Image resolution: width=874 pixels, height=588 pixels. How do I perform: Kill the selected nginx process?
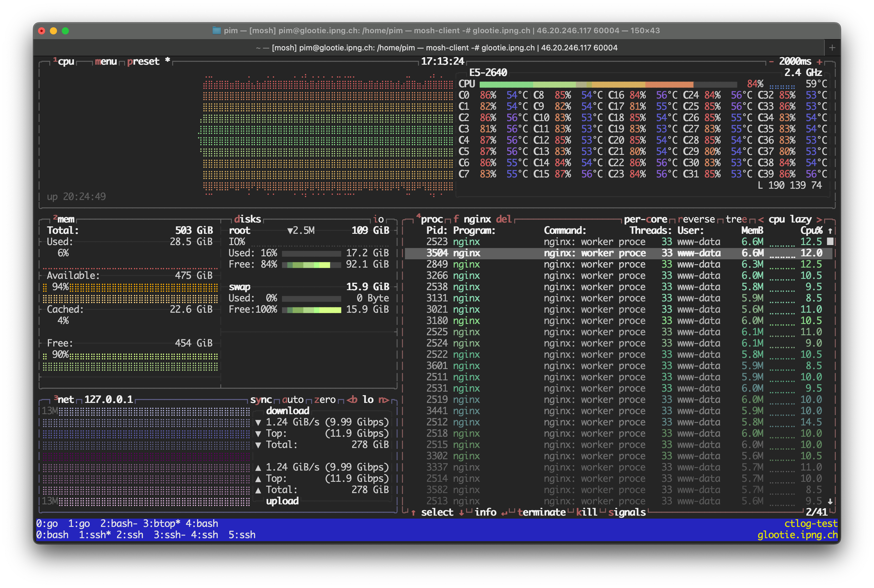(x=587, y=512)
